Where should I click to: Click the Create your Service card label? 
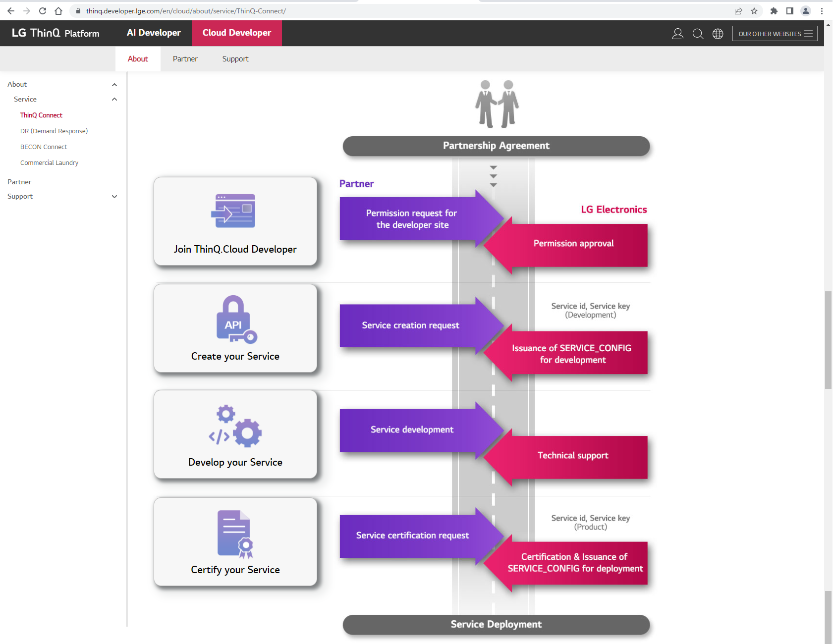[235, 356]
